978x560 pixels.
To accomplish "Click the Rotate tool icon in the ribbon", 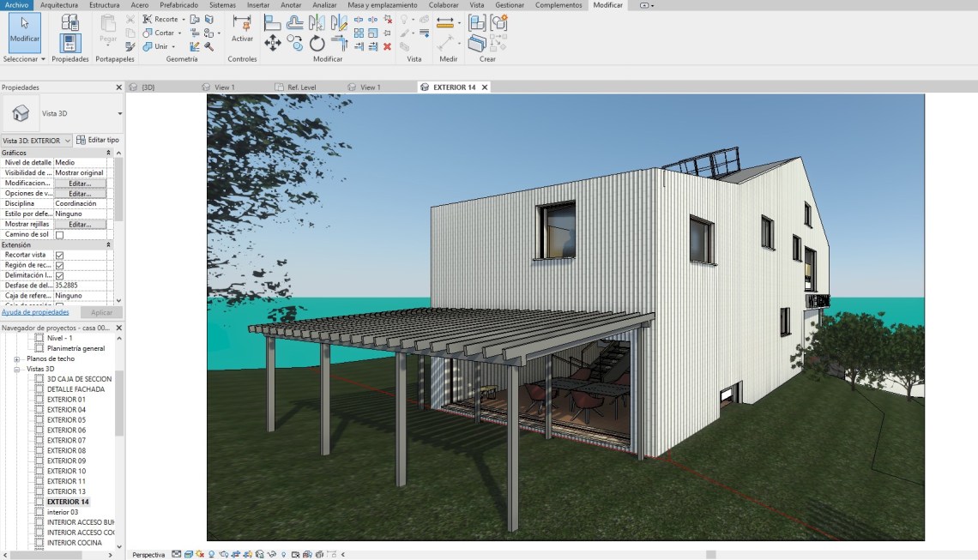I will click(317, 43).
